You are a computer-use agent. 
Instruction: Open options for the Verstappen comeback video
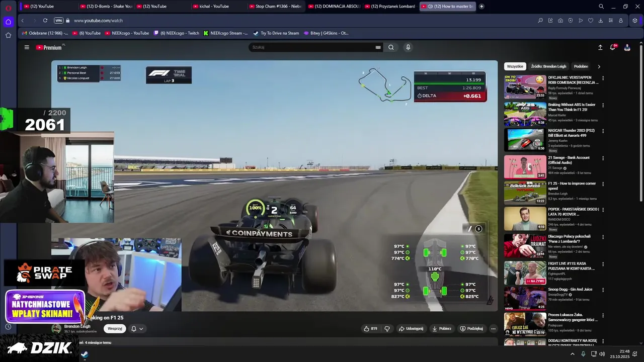603,78
